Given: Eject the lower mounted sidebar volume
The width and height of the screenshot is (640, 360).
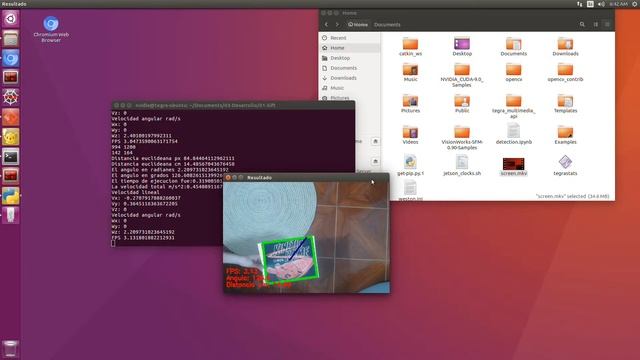Looking at the screenshot, I should (x=375, y=161).
